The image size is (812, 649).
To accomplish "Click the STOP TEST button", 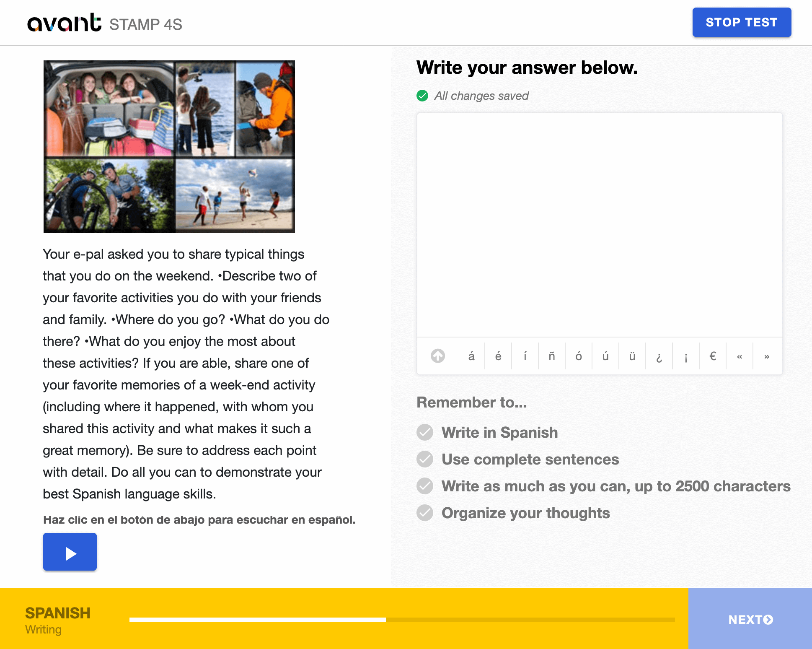I will pyautogui.click(x=742, y=22).
